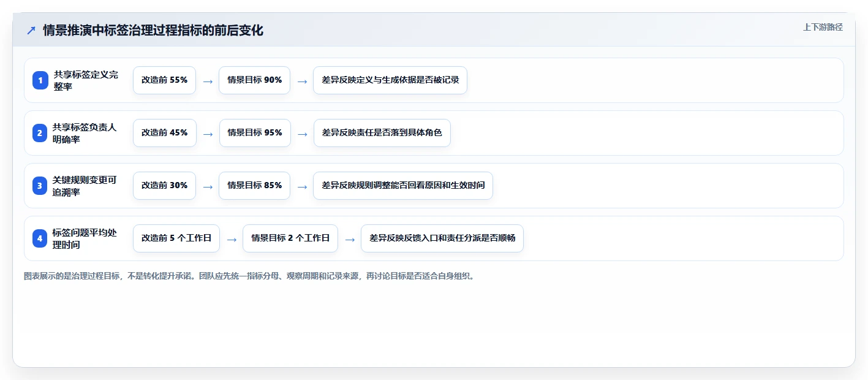Click the 改造前 55% chip
Viewport: 868px width, 380px height.
(164, 80)
